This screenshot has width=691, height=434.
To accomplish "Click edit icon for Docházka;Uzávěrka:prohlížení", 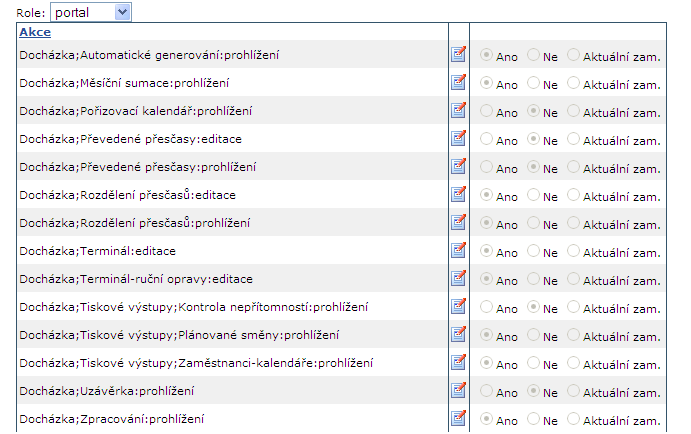I will click(458, 390).
